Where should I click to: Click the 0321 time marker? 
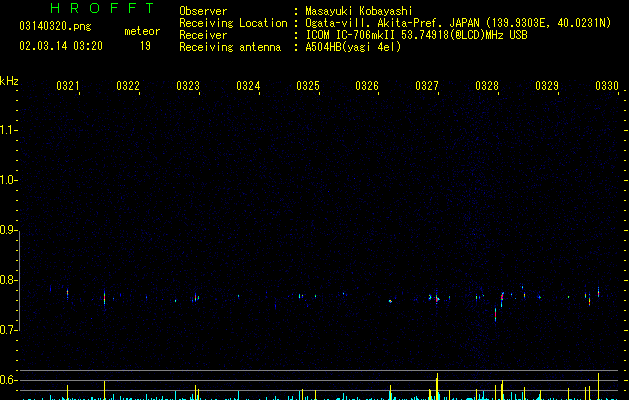click(68, 86)
